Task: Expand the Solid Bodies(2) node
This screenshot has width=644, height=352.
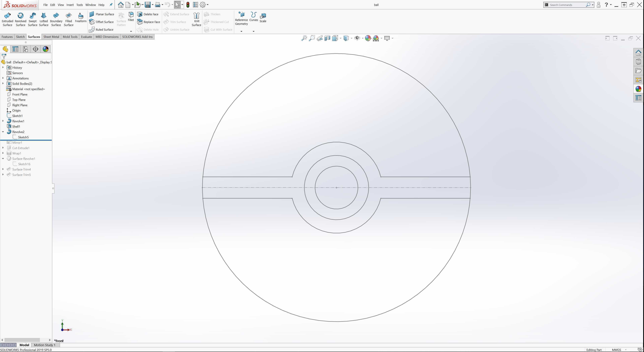Action: 3,83
